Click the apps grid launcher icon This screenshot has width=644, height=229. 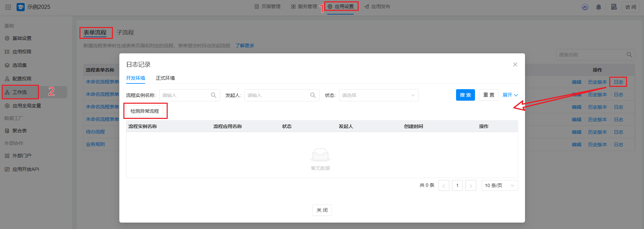click(8, 7)
